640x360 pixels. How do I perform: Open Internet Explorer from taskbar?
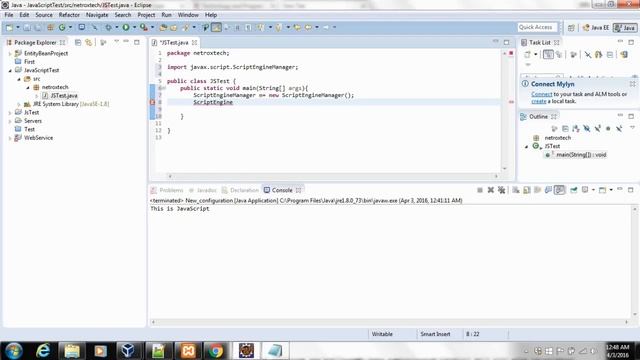coord(43,351)
